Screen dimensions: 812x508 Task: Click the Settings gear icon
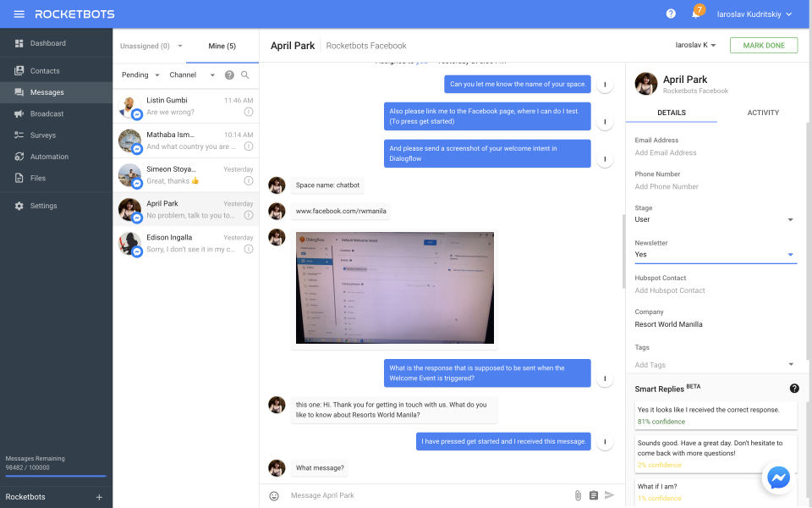click(19, 206)
